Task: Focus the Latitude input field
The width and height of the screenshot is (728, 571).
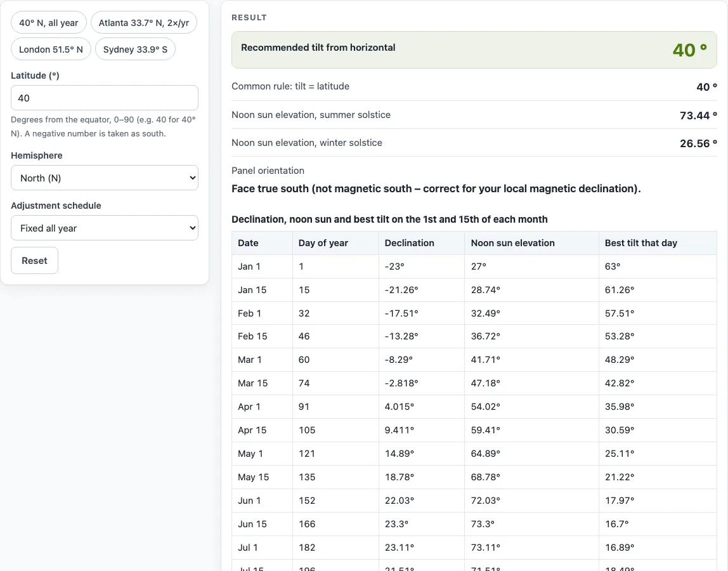Action: [105, 98]
